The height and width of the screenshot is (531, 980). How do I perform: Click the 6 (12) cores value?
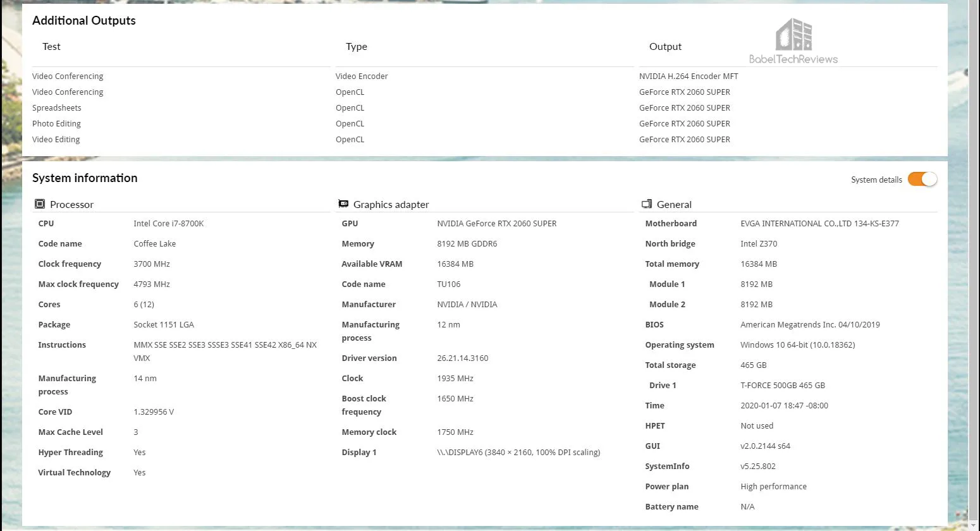(144, 305)
